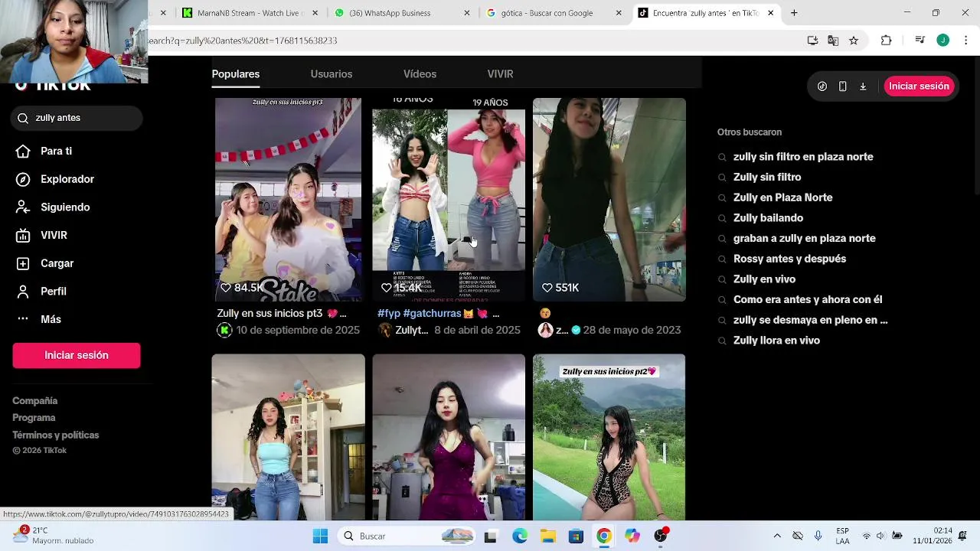Click the download app icon near Iniciar sesión
980x551 pixels.
pos(863,86)
